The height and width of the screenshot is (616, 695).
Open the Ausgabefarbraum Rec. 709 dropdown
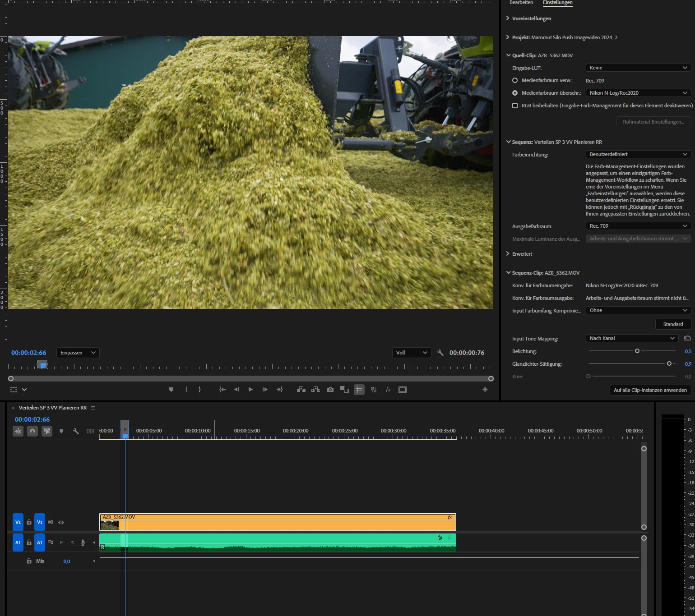(638, 226)
